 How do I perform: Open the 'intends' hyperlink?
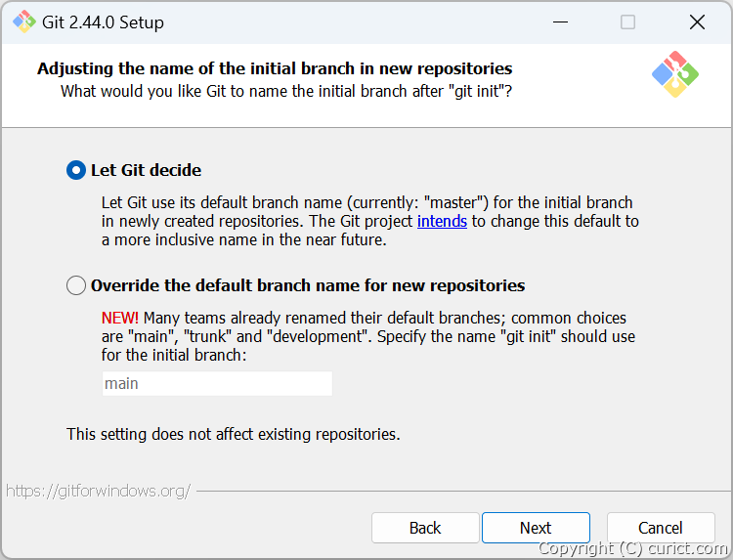tap(442, 221)
